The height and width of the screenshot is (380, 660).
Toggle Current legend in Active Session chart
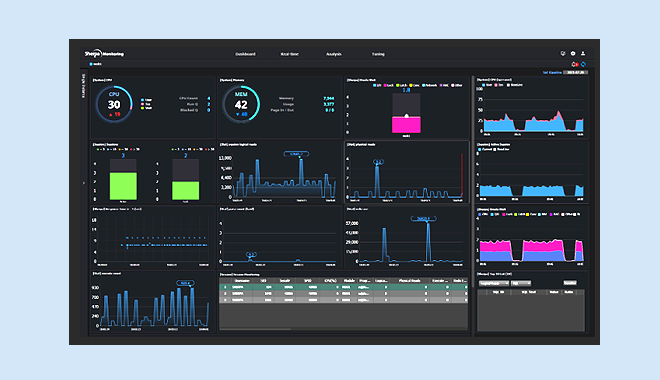[x=484, y=149]
